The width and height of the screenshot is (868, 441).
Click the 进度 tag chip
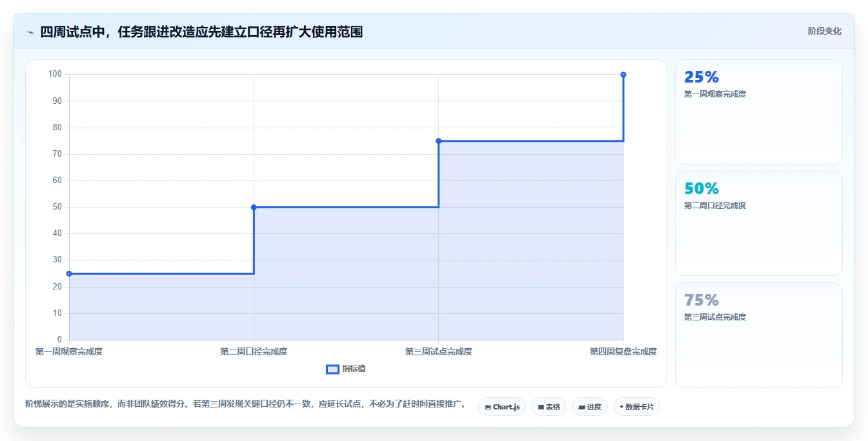tap(590, 407)
